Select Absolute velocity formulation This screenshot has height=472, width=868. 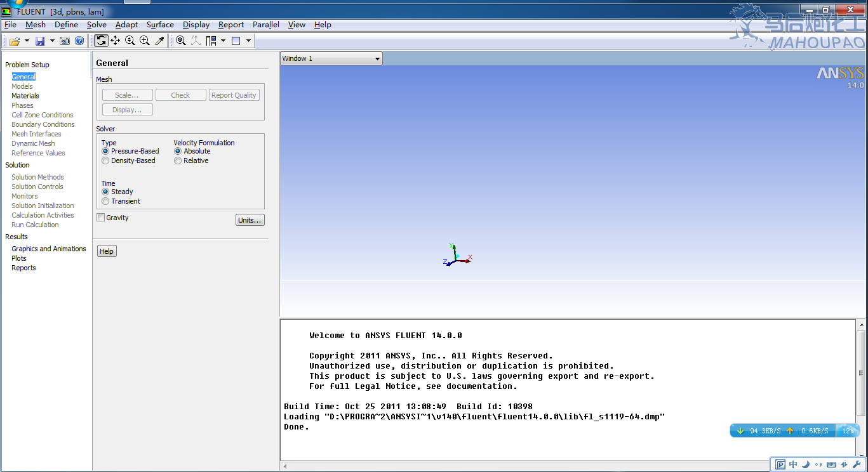coord(192,151)
